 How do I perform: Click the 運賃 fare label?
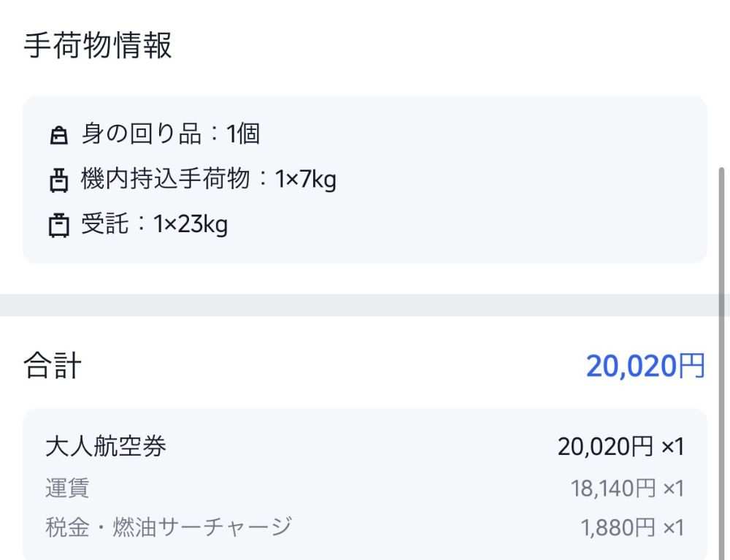point(67,488)
